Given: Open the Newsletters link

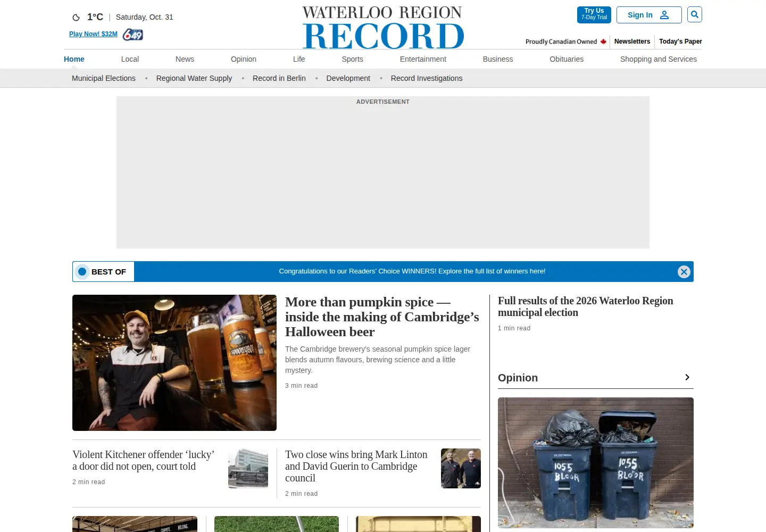Looking at the screenshot, I should click(632, 41).
